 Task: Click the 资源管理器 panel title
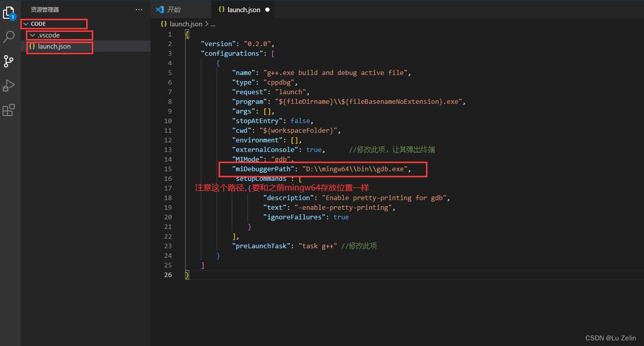[45, 10]
